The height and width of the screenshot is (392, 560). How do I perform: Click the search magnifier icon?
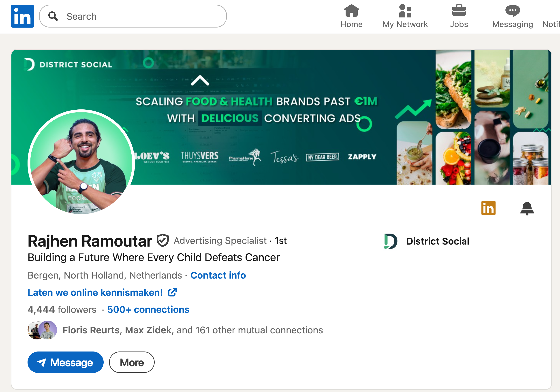click(53, 16)
